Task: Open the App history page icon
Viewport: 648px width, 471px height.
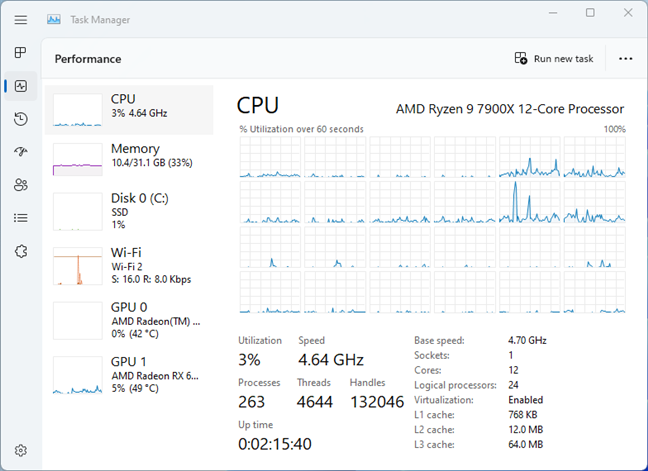Action: (21, 119)
